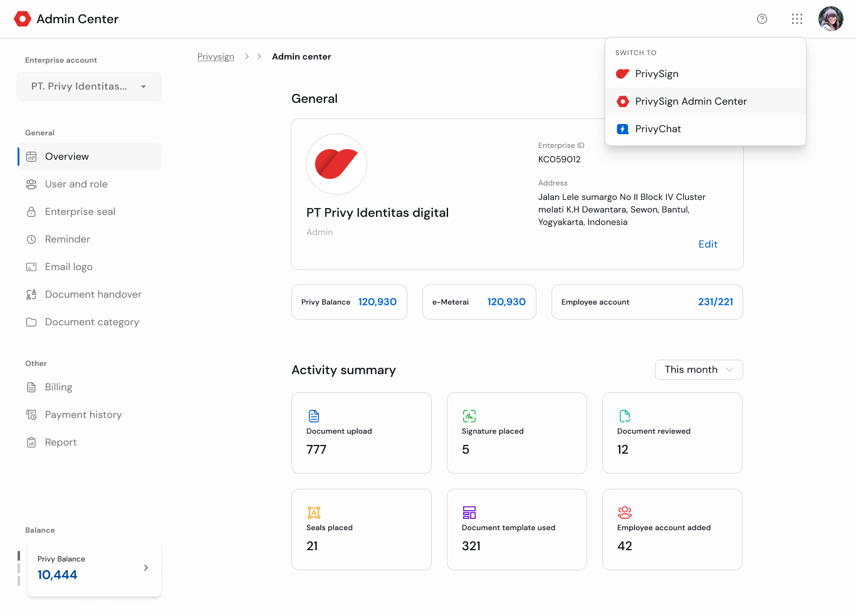This screenshot has height=616, width=856.
Task: Go to Billing section
Action: [89, 387]
